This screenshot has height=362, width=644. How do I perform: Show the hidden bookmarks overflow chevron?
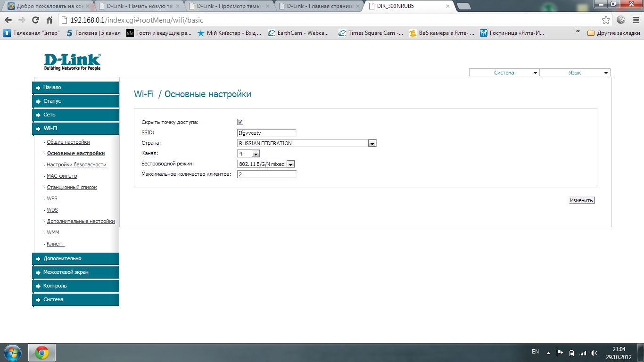pos(578,32)
